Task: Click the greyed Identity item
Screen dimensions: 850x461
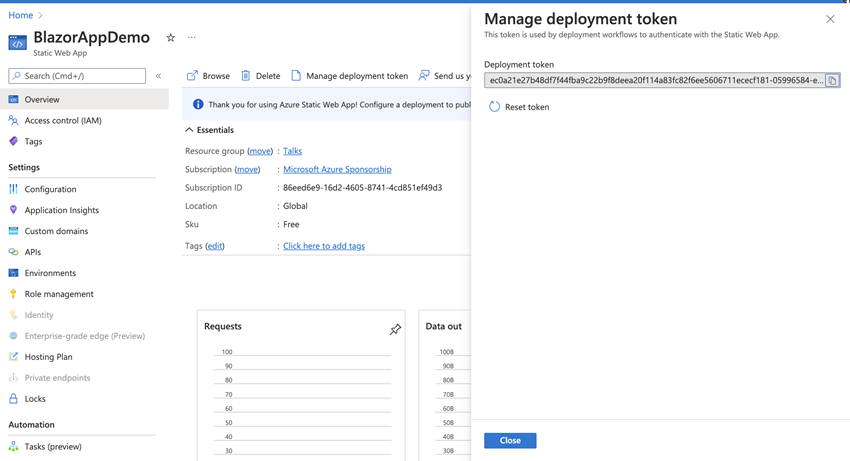Action: (x=38, y=315)
